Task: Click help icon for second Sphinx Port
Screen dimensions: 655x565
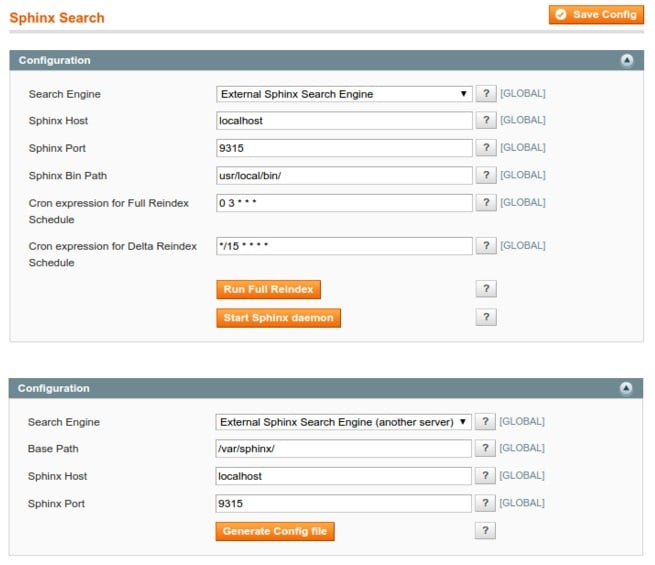Action: tap(485, 503)
